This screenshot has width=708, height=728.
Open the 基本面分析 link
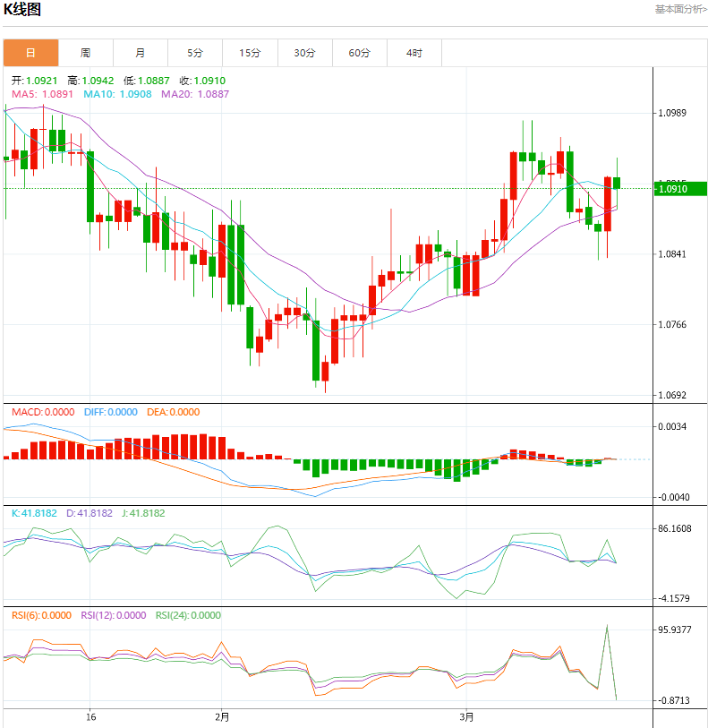coord(679,9)
